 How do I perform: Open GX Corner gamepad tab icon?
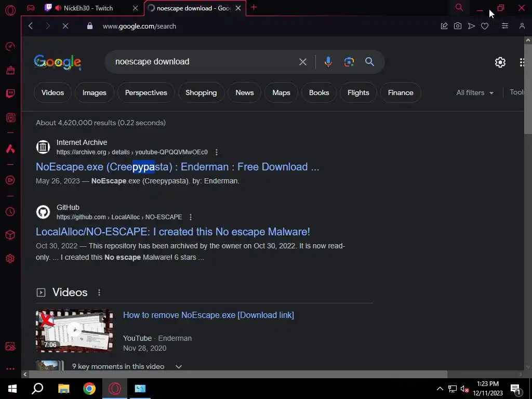point(31,8)
